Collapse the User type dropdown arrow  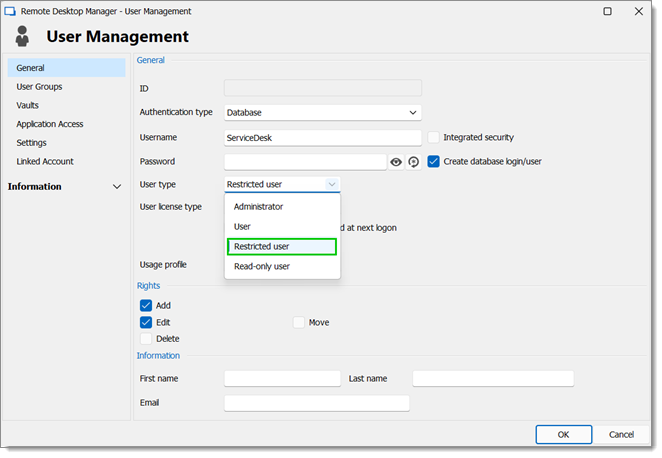(x=332, y=184)
